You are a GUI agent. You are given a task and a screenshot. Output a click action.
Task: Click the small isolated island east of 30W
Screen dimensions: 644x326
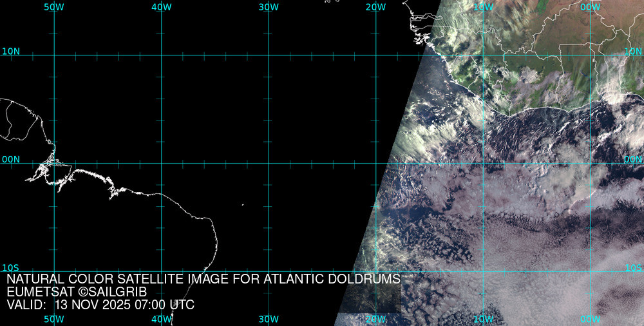click(x=243, y=205)
